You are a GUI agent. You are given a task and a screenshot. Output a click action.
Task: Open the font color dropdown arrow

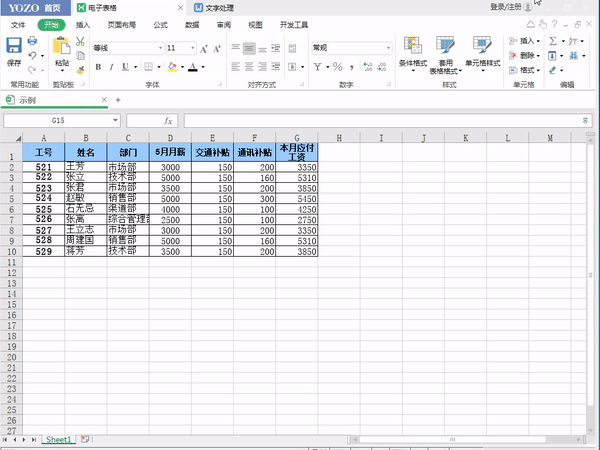[x=203, y=67]
